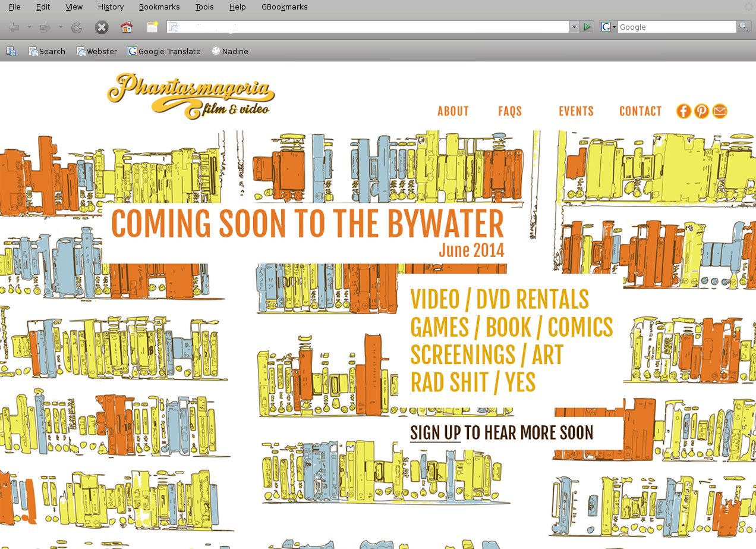
Task: Go to the Home page icon
Action: (x=127, y=27)
